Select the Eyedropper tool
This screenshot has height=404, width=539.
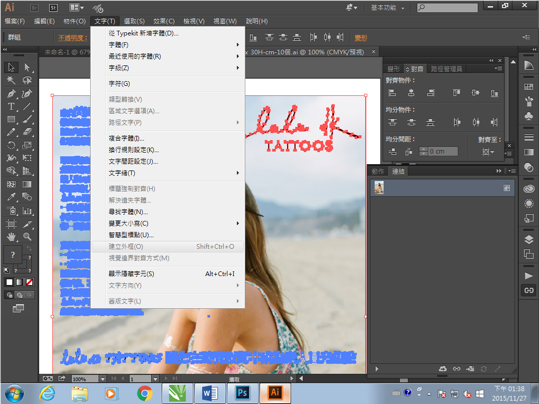point(11,197)
